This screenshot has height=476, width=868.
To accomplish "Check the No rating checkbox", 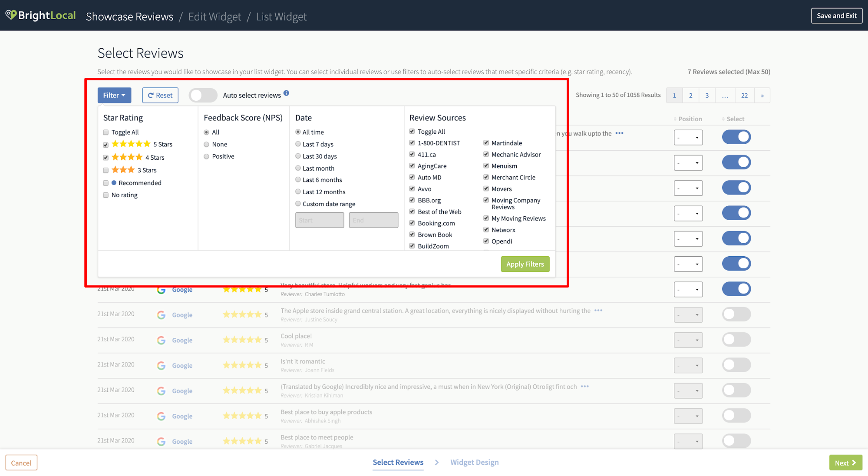I will click(106, 195).
